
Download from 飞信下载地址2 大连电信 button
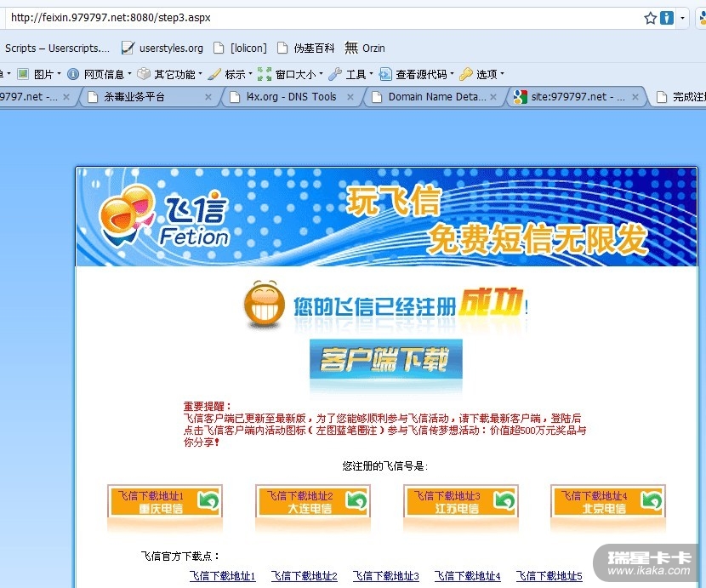pyautogui.click(x=312, y=501)
